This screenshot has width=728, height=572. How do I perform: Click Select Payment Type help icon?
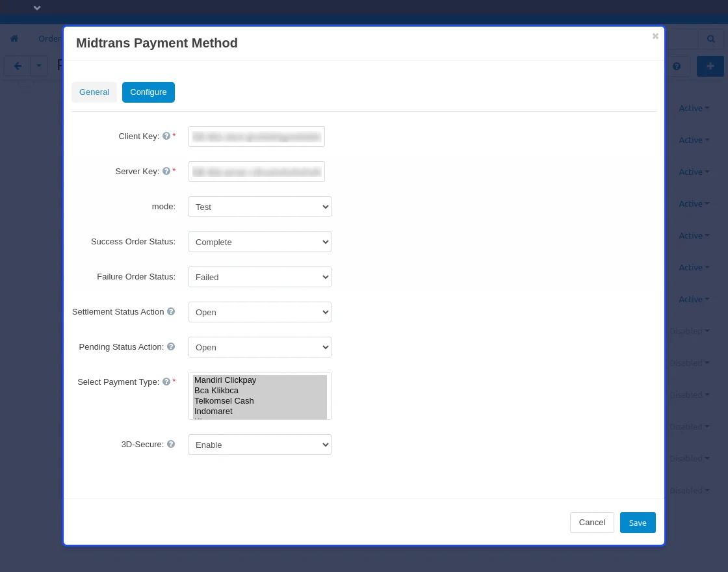pos(166,382)
